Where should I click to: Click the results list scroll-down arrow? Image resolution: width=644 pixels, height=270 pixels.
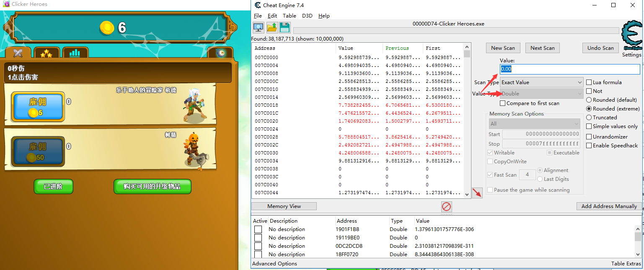click(467, 194)
